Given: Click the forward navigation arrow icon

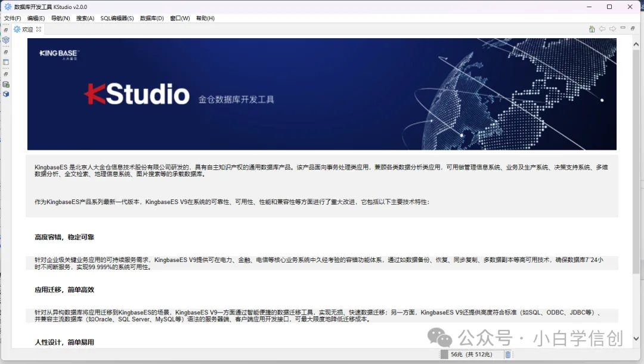Looking at the screenshot, I should pos(612,29).
